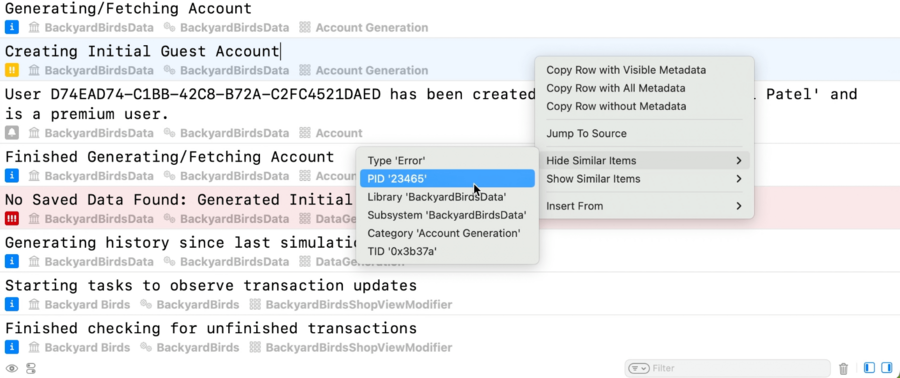Click library building icon in Starting tasks row
The width and height of the screenshot is (900, 378).
click(34, 305)
